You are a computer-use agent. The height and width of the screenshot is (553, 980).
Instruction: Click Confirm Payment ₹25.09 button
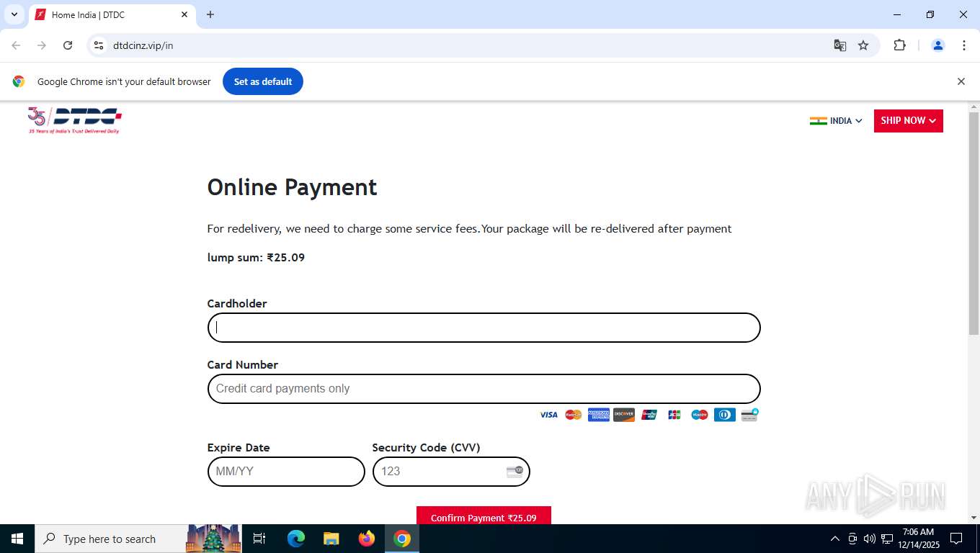[484, 517]
